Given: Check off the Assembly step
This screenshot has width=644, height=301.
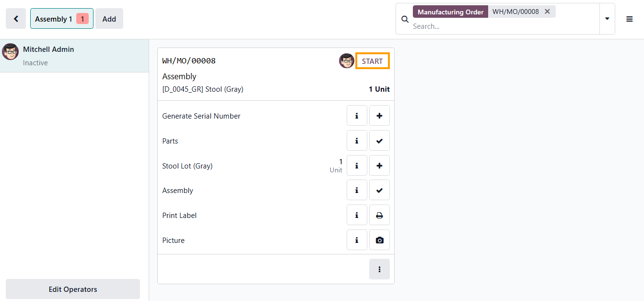Looking at the screenshot, I should pos(379,191).
